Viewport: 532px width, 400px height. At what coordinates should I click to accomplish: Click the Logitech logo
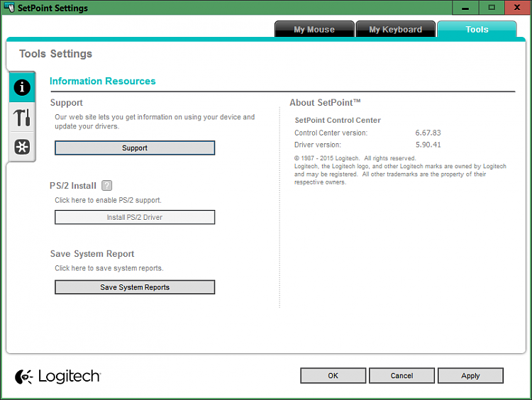(58, 377)
